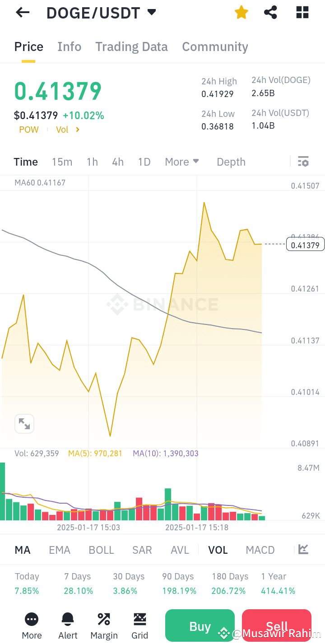Tap the share icon
Viewport: 325px width, 644px height.
(270, 13)
